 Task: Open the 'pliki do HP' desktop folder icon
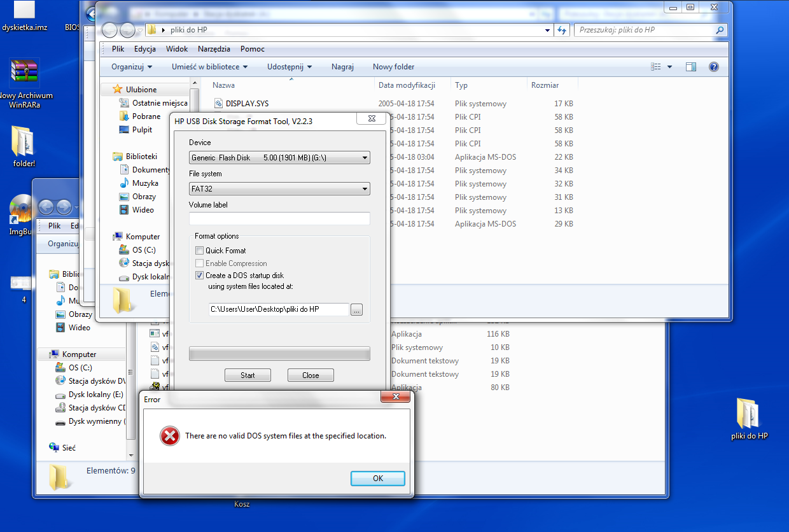(x=749, y=414)
